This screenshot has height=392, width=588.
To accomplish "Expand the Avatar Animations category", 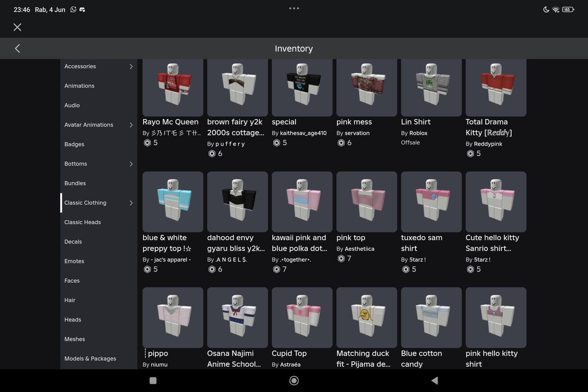I will [98, 124].
